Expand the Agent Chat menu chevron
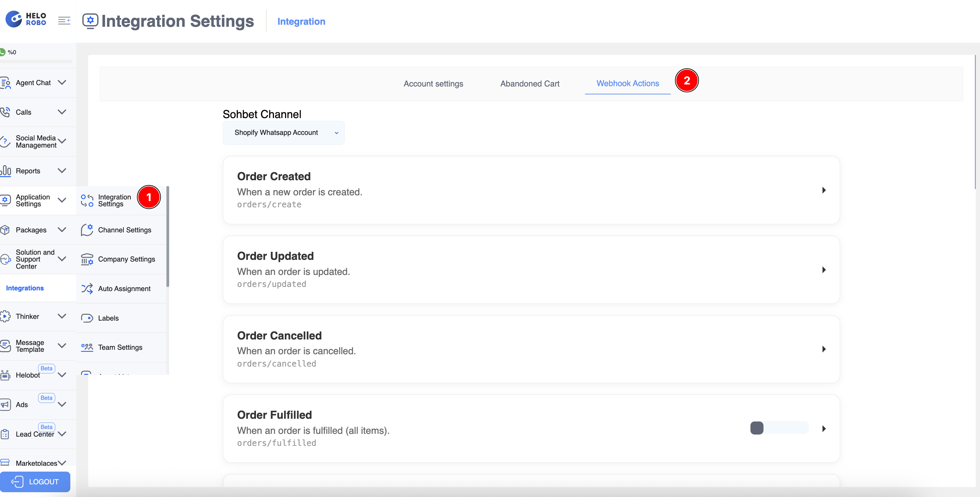Screen dimensions: 980x497 point(62,82)
